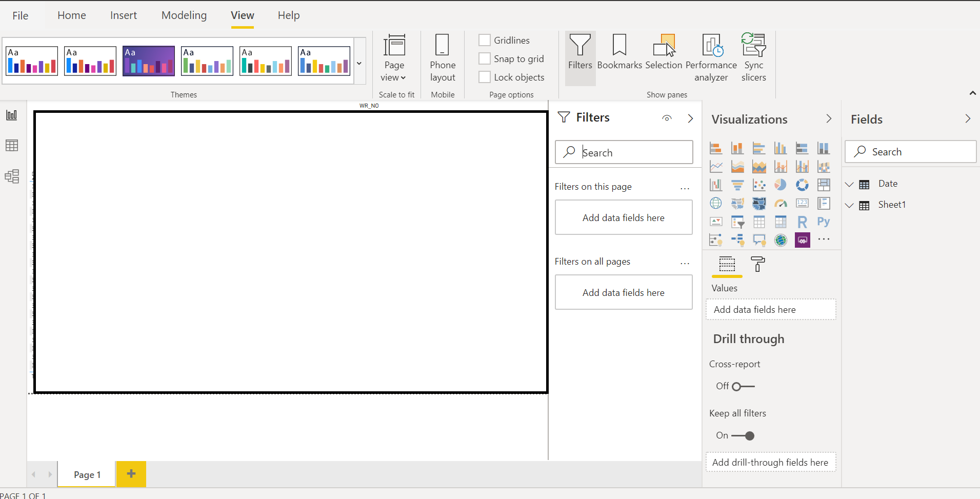
Task: Choose the gauge visualization
Action: coord(781,203)
